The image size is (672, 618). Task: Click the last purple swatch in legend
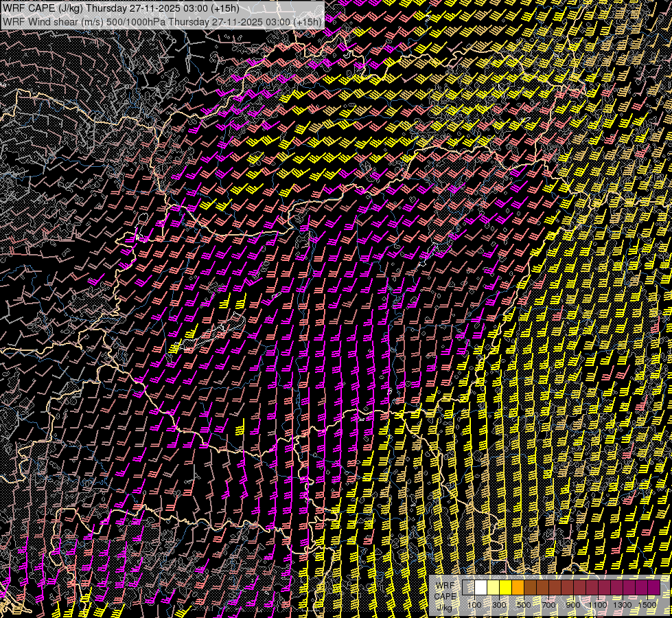(653, 588)
